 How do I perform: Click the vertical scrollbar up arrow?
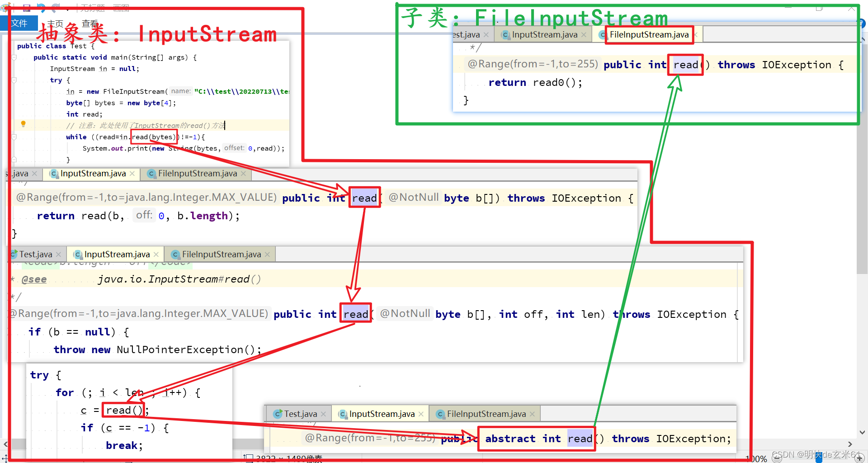point(863,39)
